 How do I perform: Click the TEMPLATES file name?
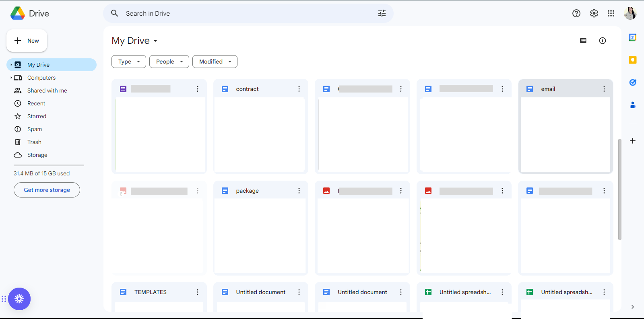click(151, 292)
